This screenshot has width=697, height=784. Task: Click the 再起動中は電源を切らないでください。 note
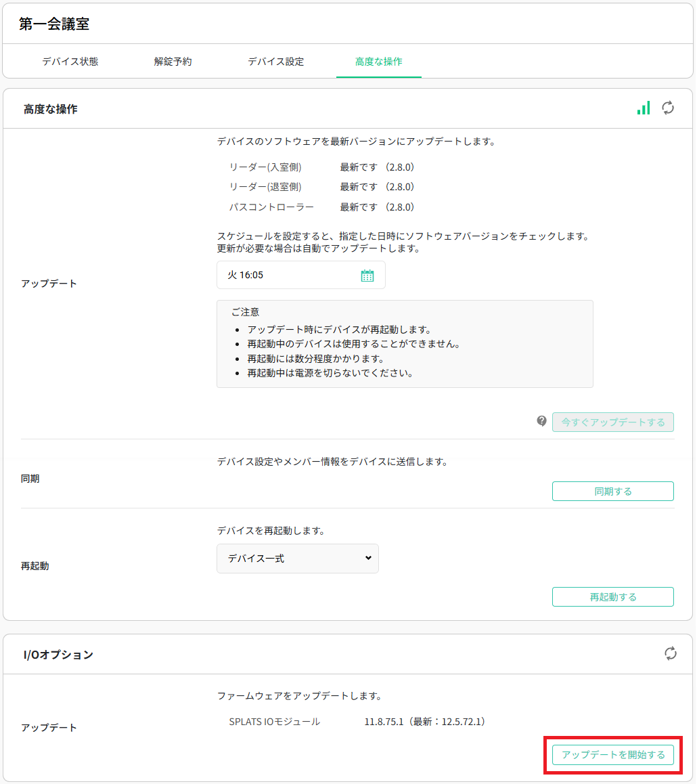pyautogui.click(x=330, y=373)
